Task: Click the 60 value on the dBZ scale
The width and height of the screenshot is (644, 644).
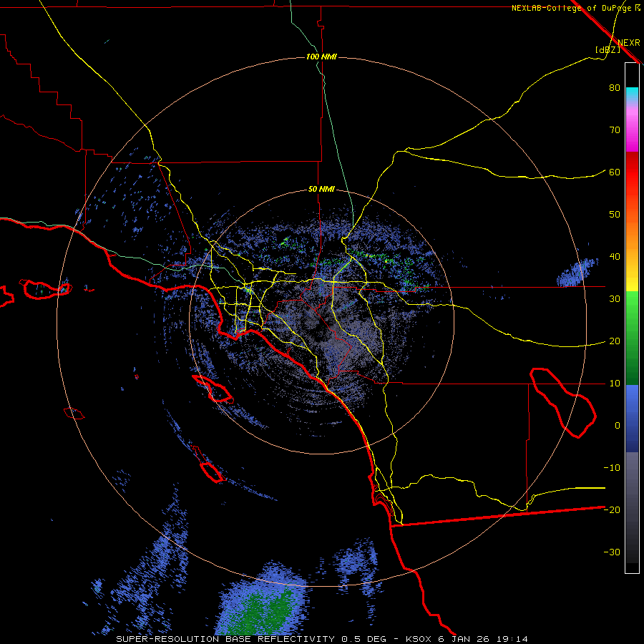Action: pyautogui.click(x=615, y=172)
